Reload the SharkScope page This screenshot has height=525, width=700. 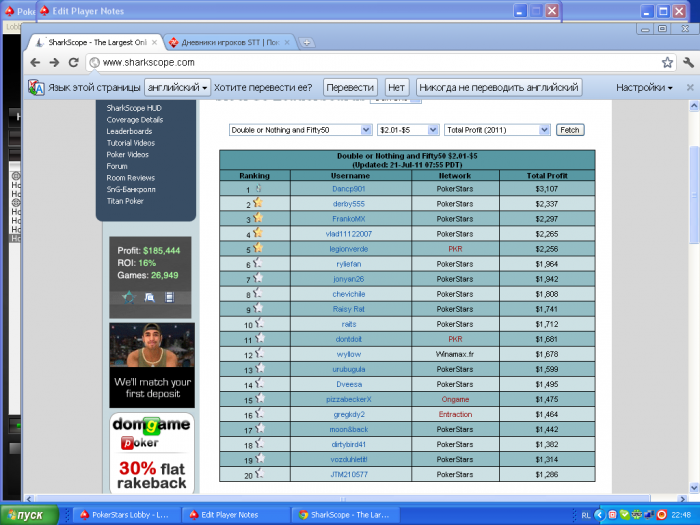pyautogui.click(x=74, y=62)
